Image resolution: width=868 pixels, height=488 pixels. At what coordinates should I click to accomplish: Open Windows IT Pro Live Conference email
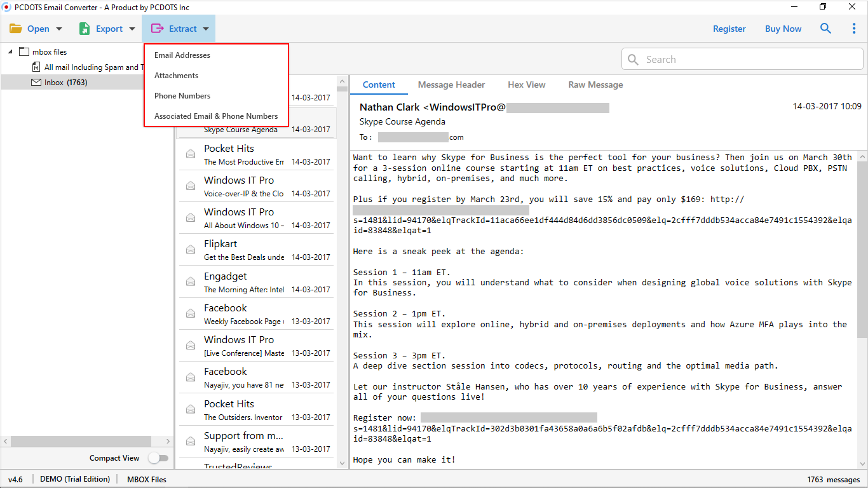click(256, 346)
